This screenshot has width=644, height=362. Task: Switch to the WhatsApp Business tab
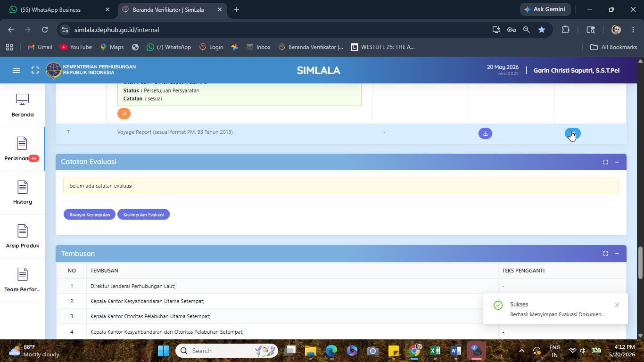[58, 9]
